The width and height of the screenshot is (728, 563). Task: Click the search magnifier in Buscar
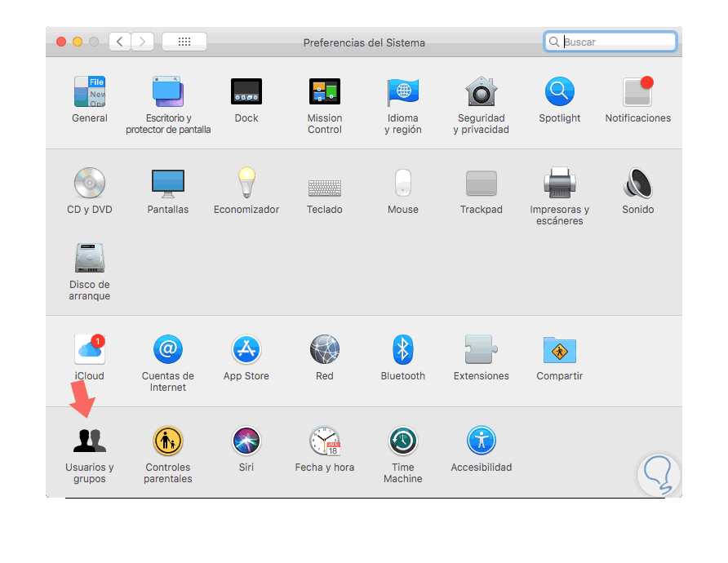click(x=554, y=42)
